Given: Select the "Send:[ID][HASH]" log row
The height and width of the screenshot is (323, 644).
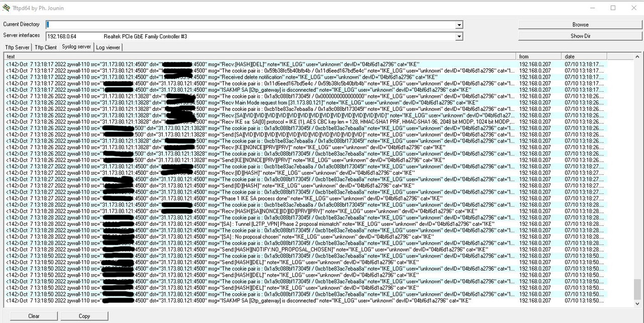Looking at the screenshot, I should coord(305,185).
